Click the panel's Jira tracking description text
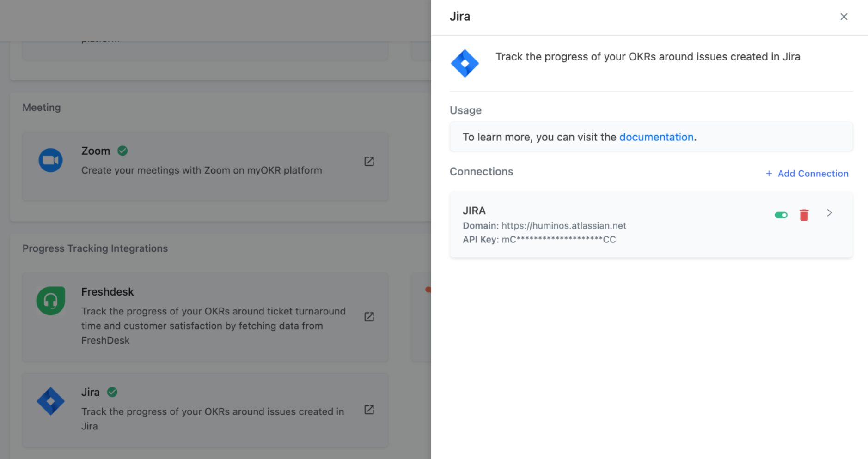 (x=648, y=57)
